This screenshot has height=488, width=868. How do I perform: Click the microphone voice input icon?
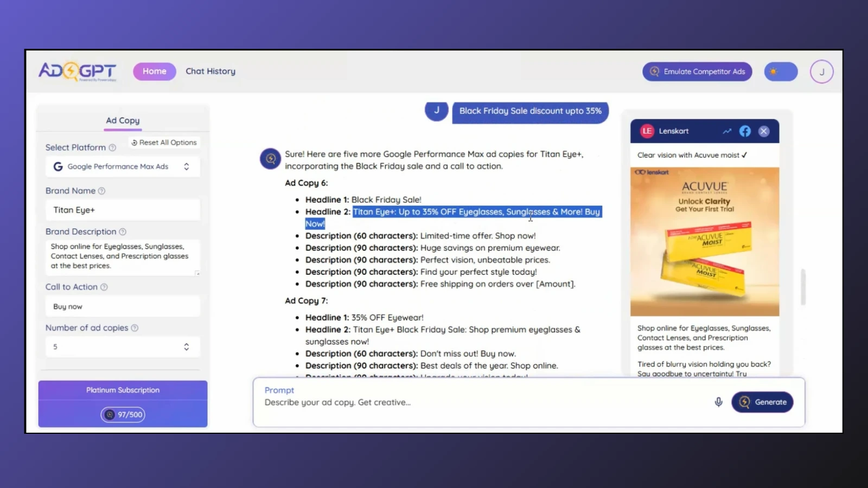click(718, 402)
